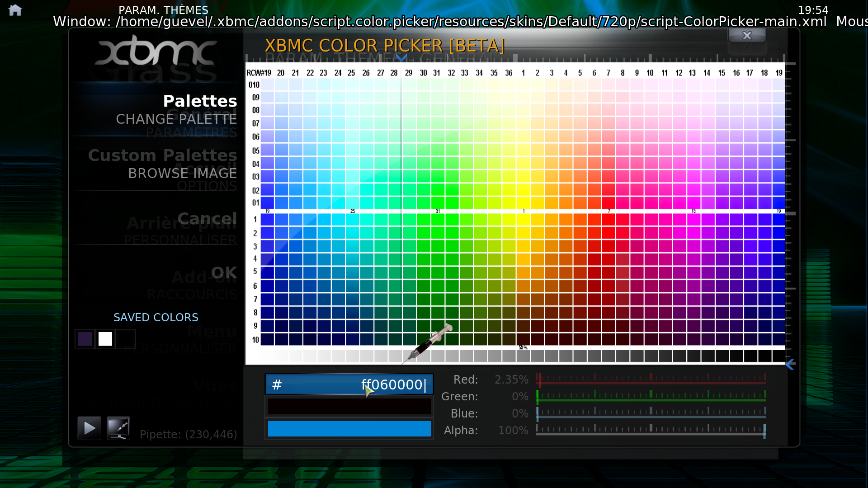
Task: Adjust the Red slider track
Action: [651, 380]
